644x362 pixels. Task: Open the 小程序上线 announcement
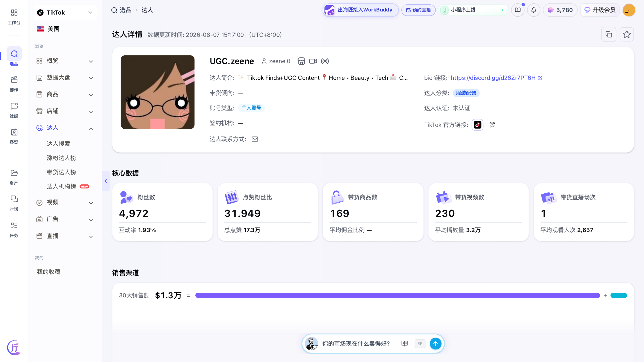click(x=473, y=10)
